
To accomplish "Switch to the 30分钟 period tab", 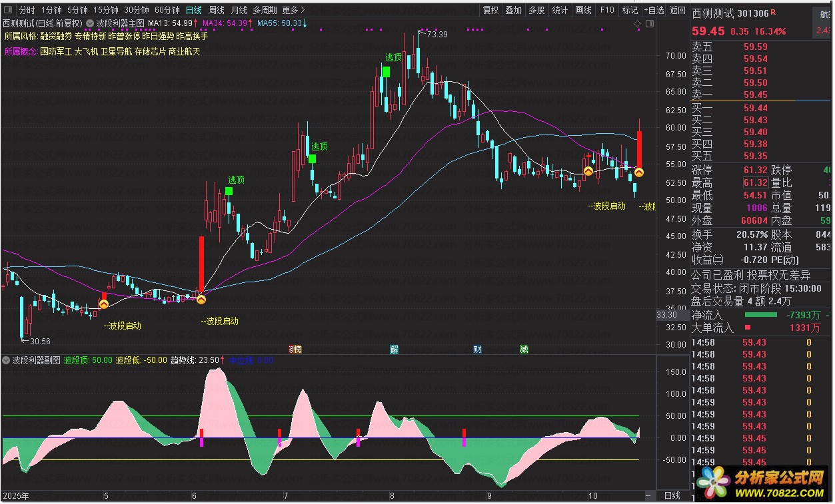I will pyautogui.click(x=137, y=10).
